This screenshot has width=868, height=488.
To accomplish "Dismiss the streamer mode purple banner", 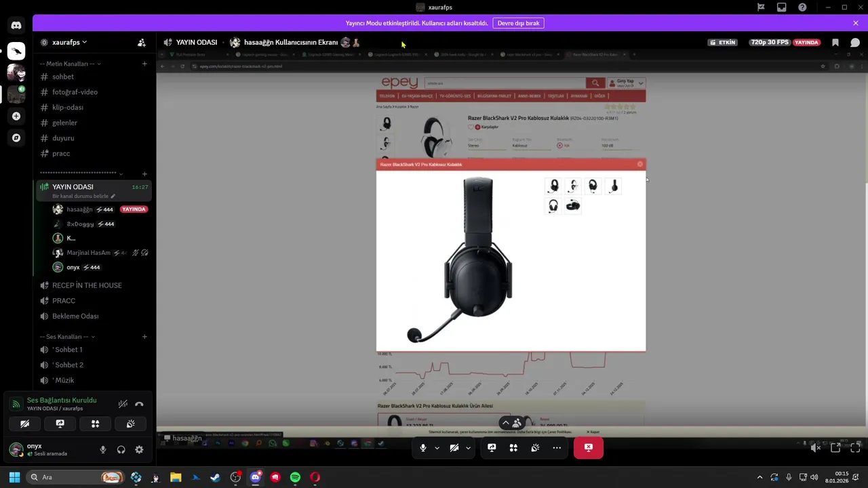I will pyautogui.click(x=856, y=23).
